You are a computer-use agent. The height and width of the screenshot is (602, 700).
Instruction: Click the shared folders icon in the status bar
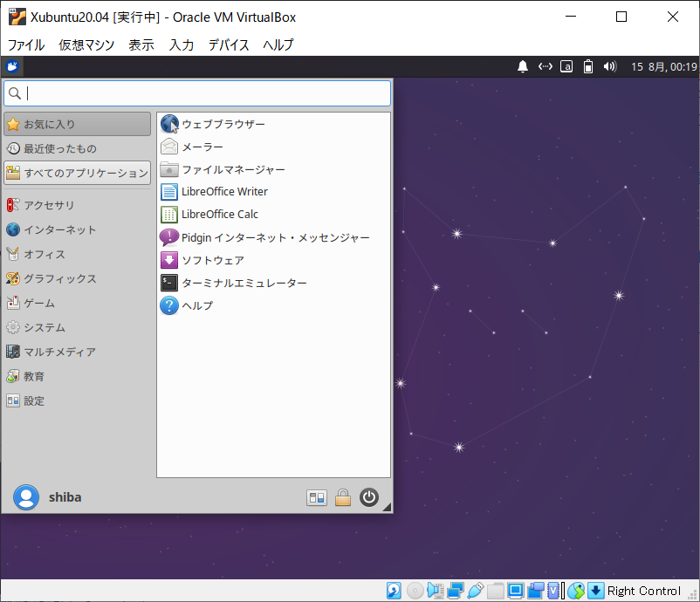496,591
